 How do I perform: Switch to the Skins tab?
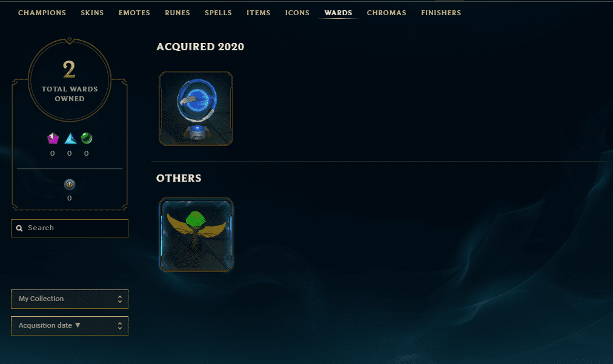[x=92, y=13]
